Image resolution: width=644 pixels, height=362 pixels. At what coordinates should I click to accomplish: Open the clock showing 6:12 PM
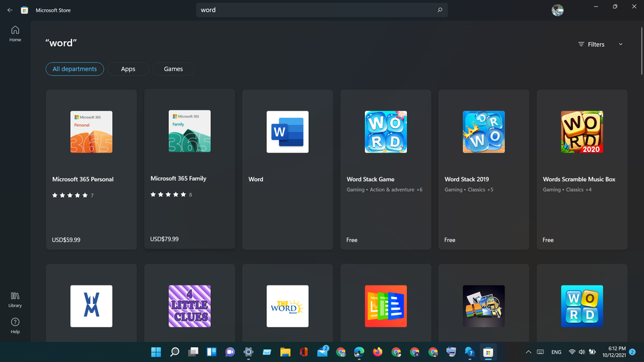click(x=614, y=352)
